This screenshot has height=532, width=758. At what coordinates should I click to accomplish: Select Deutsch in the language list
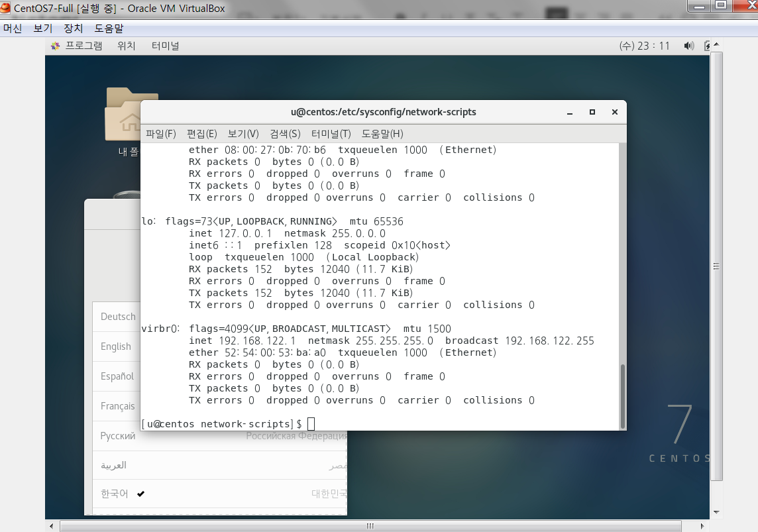coord(118,317)
